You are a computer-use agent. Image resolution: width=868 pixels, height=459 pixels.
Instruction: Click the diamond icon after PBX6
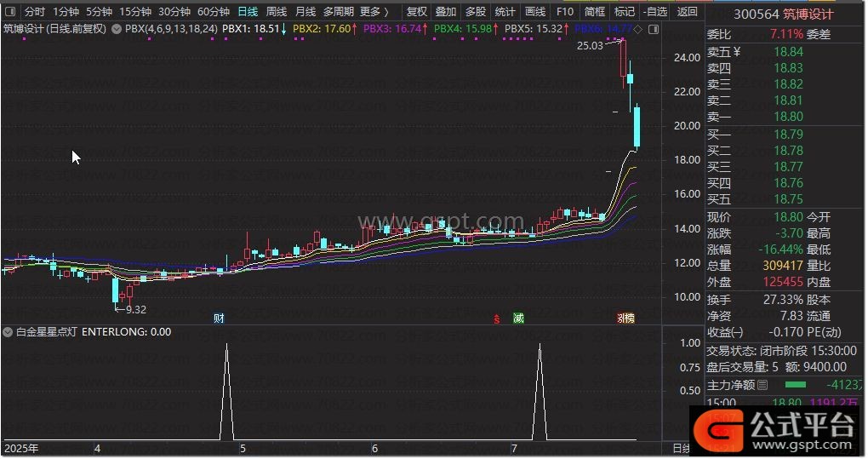[x=639, y=28]
